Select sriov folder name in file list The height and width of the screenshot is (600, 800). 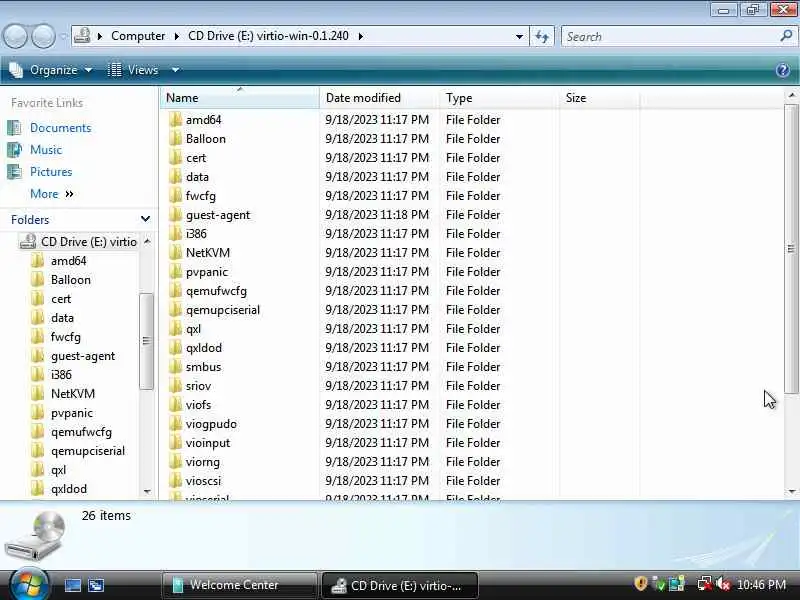[198, 386]
